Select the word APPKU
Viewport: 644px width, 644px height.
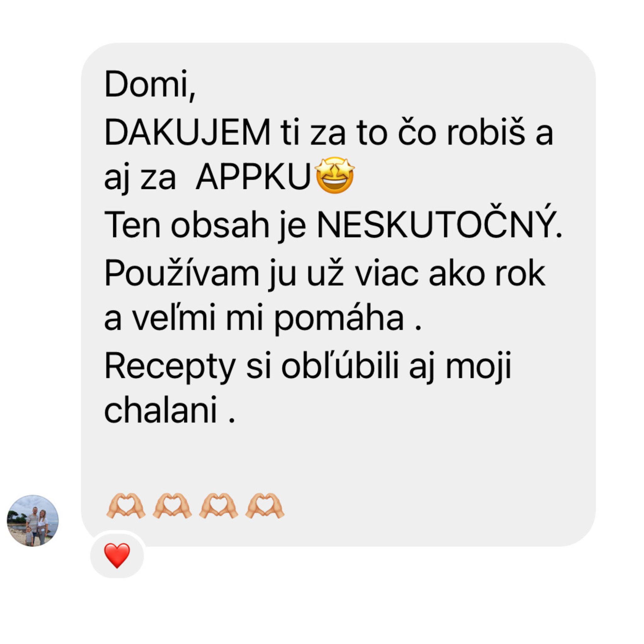(253, 177)
